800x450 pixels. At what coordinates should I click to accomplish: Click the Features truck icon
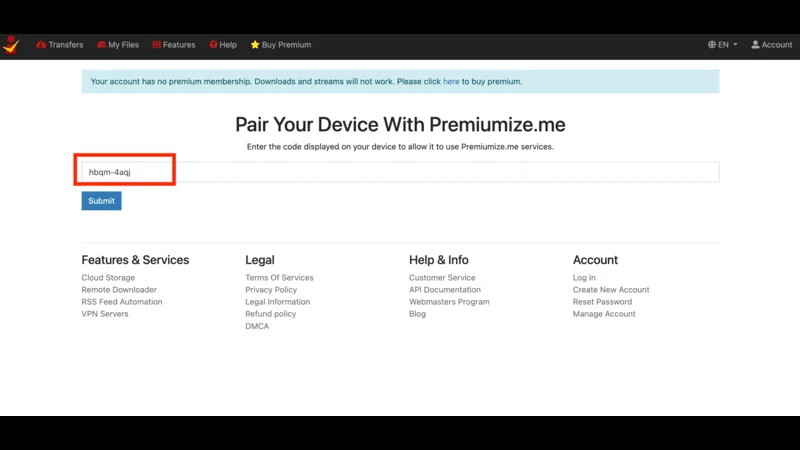(156, 45)
